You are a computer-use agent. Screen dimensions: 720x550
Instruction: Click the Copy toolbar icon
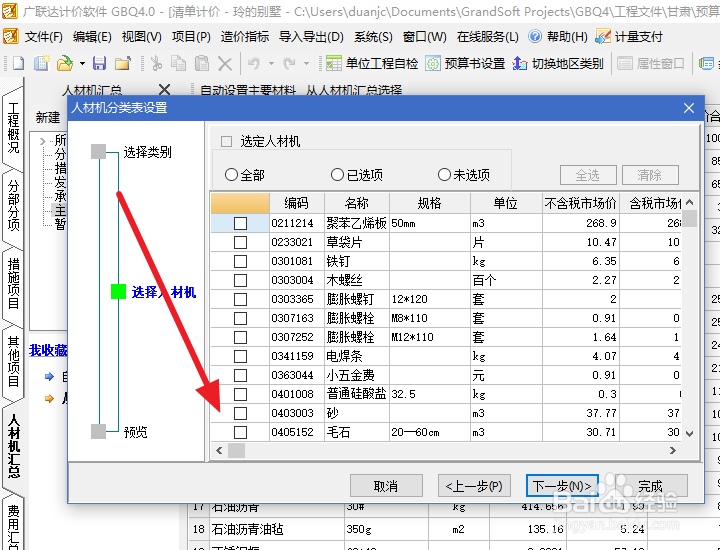click(179, 63)
